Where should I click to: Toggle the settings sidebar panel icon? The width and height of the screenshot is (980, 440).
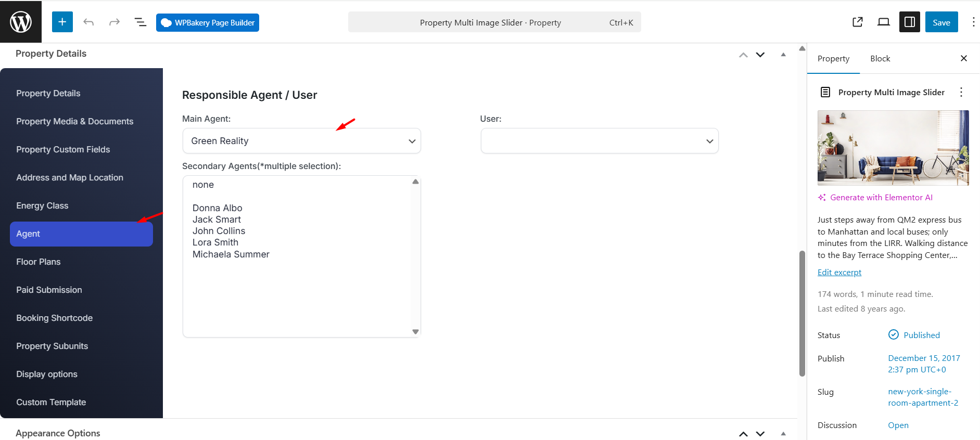(910, 22)
